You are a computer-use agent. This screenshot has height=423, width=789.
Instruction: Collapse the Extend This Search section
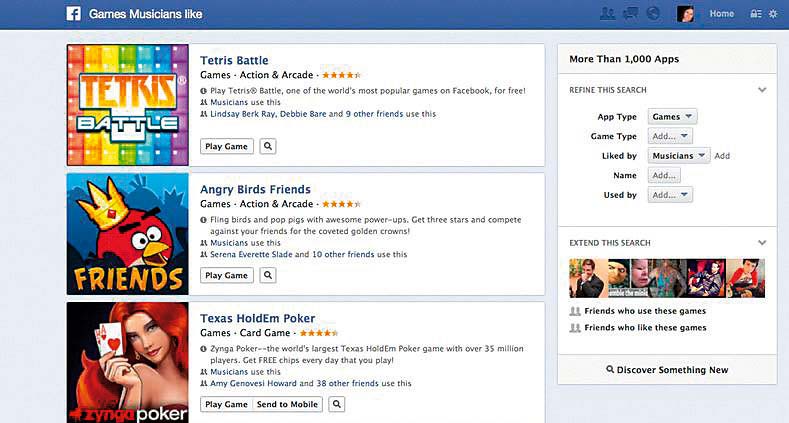point(762,243)
